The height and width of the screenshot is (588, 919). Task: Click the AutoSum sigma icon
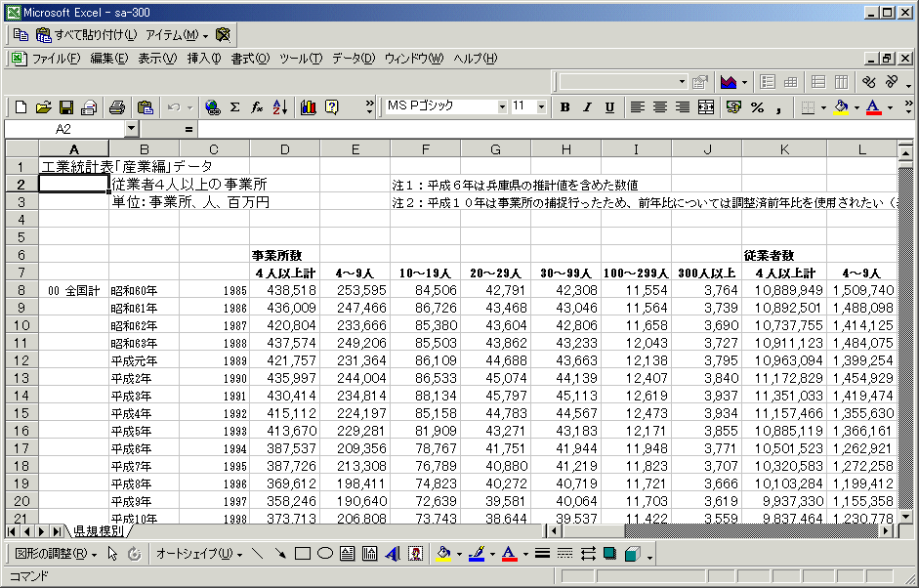[x=235, y=107]
